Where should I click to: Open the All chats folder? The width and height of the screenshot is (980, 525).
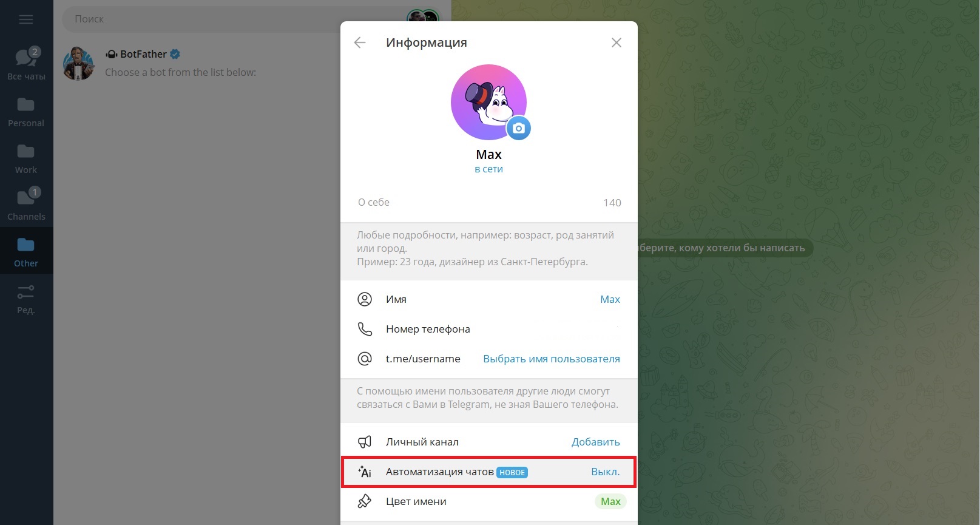coord(26,63)
